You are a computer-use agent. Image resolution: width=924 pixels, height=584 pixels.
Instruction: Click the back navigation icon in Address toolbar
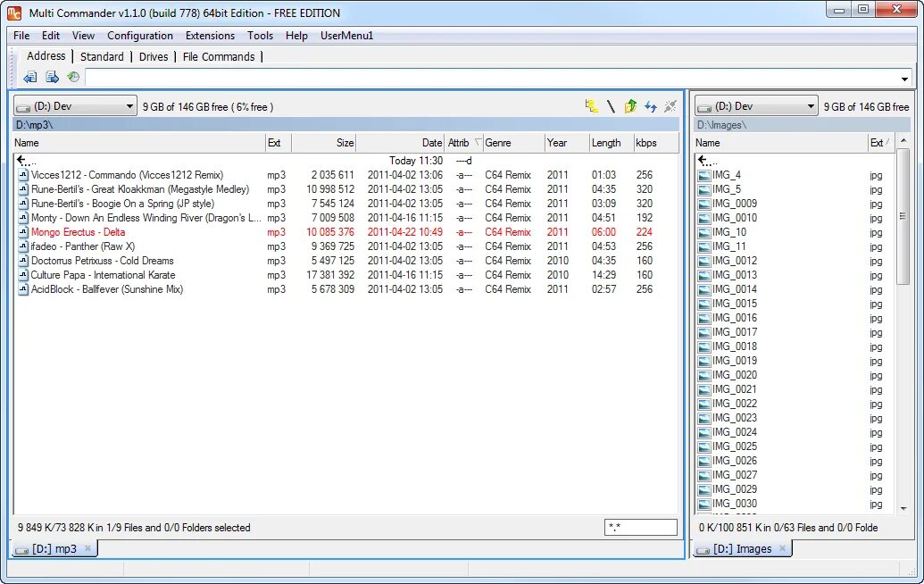(x=30, y=77)
